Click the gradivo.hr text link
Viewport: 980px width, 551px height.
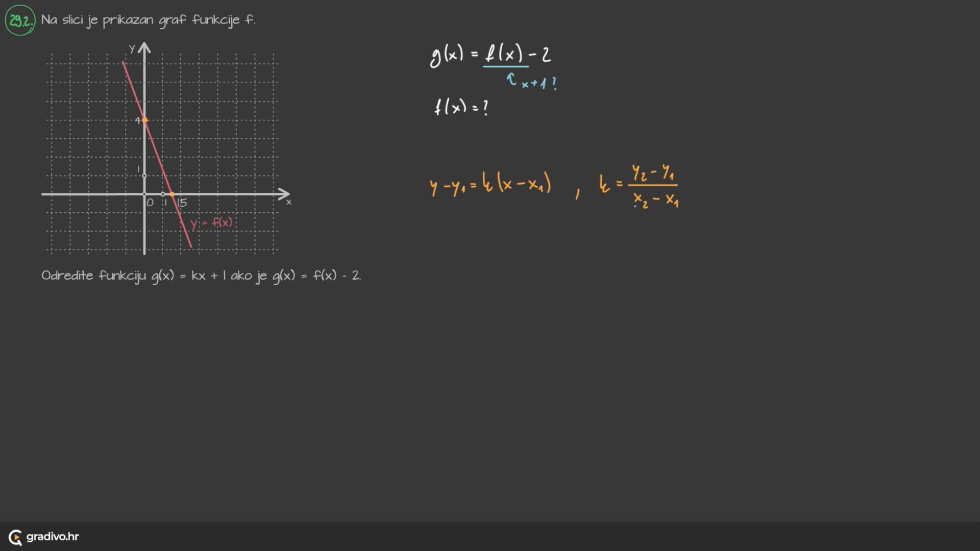pyautogui.click(x=53, y=537)
